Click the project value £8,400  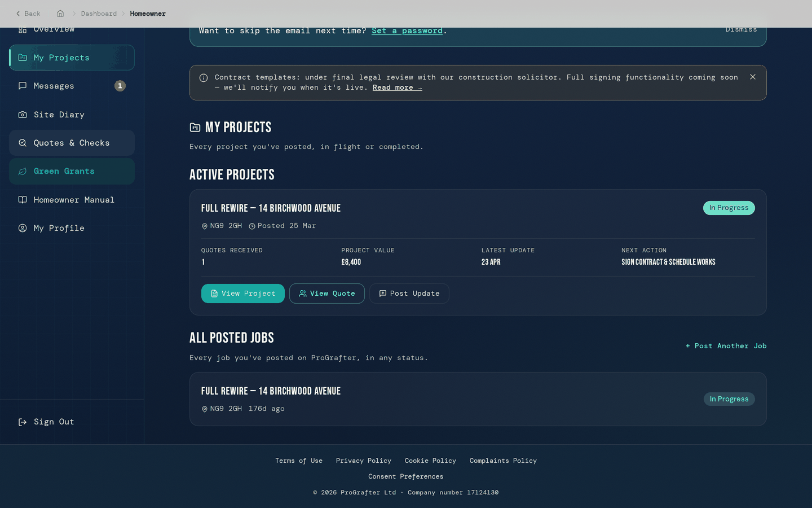(351, 262)
